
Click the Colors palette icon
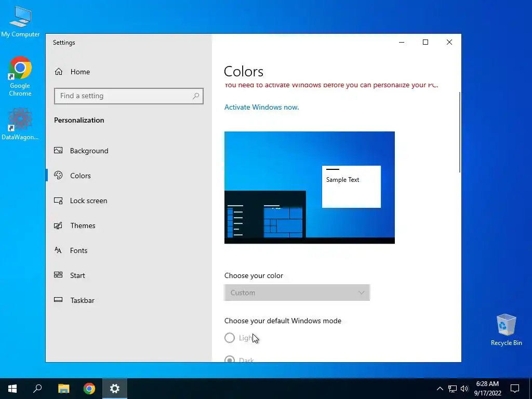(58, 176)
